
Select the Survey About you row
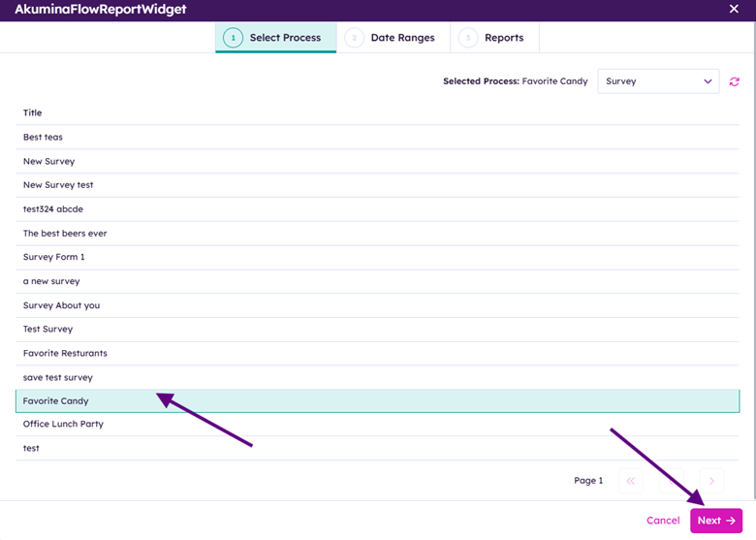[377, 305]
